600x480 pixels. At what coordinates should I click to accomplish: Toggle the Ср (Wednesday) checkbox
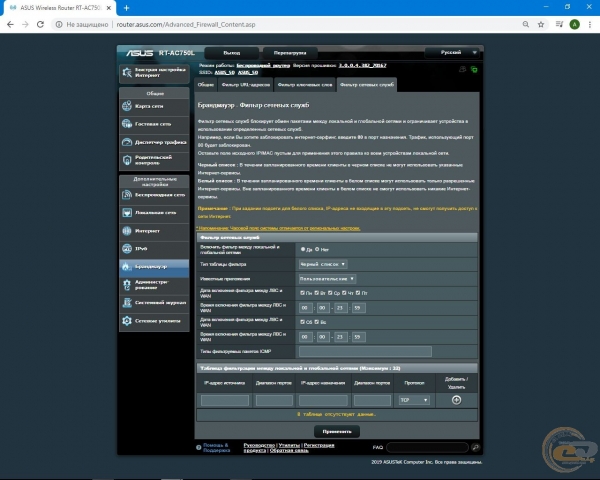coord(330,293)
